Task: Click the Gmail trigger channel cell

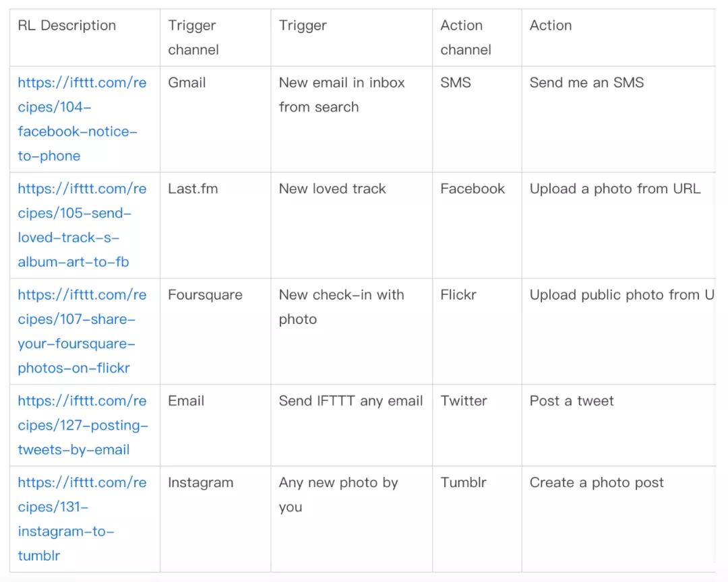Action: (187, 83)
